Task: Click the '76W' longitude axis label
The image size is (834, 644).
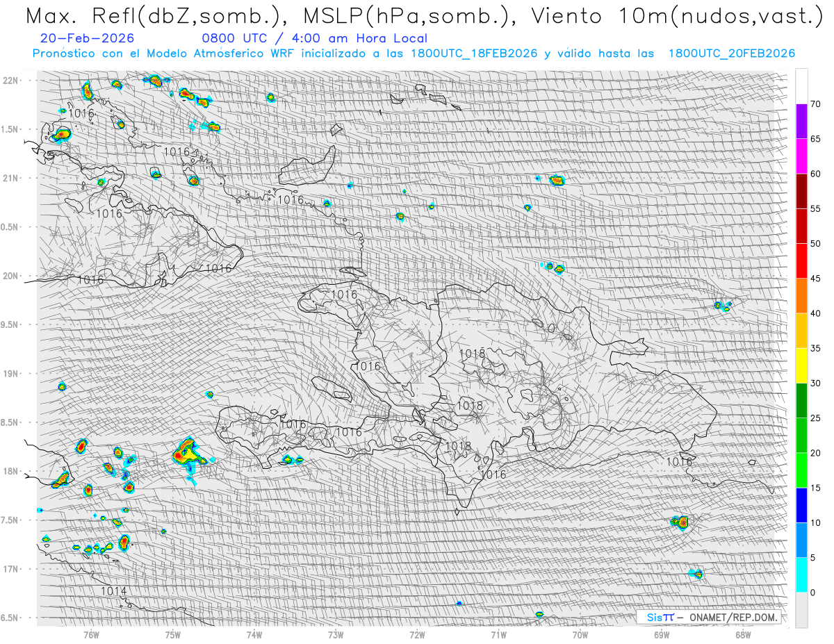Action: pos(91,635)
